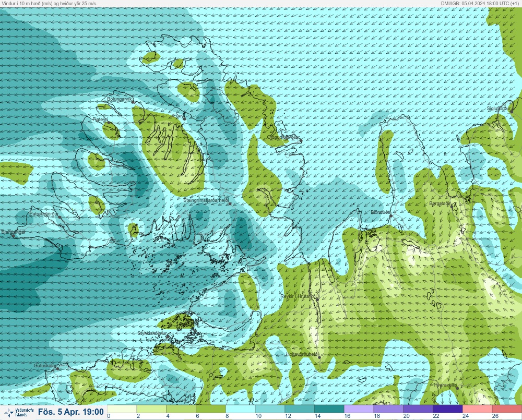Click the 22-24 m/s dark purple swatch
Image resolution: width=522 pixels, height=420 pixels.
[x=448, y=409]
